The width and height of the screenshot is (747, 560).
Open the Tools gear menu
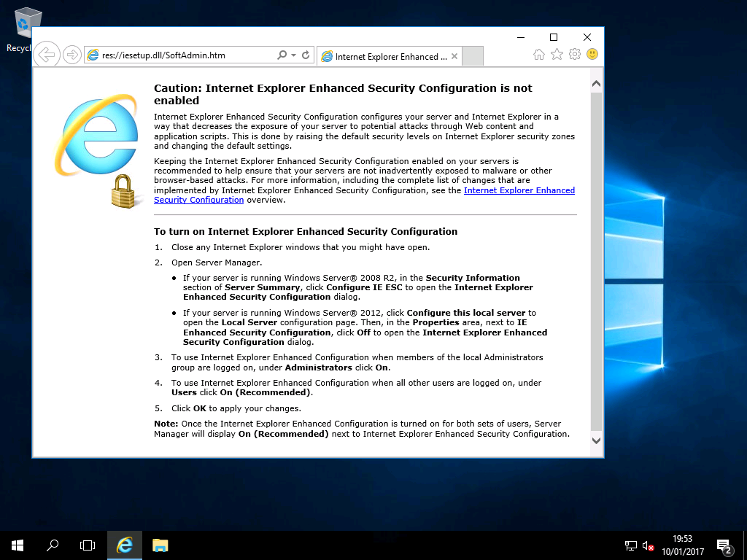click(x=575, y=54)
